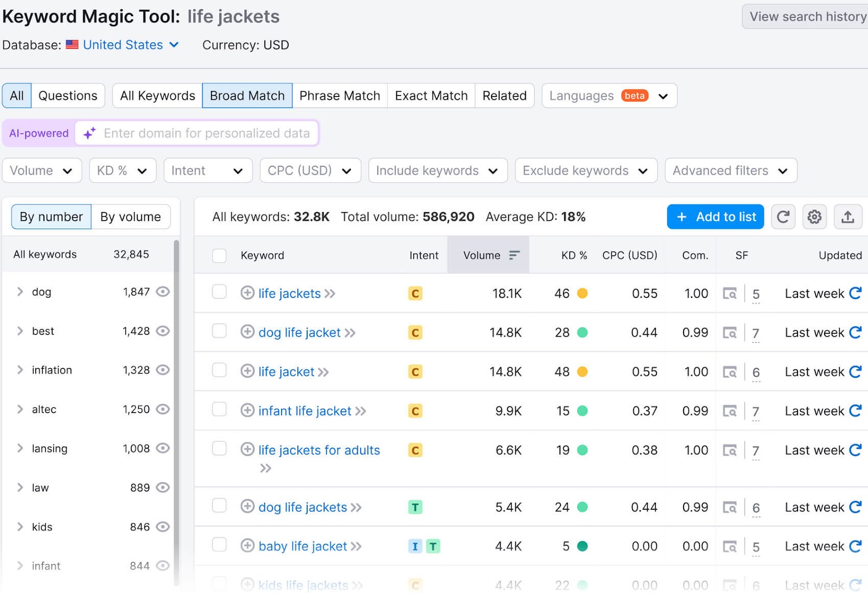Image resolution: width=868 pixels, height=597 pixels.
Task: Add 'life jackets for adults' via plus icon
Action: (x=247, y=450)
